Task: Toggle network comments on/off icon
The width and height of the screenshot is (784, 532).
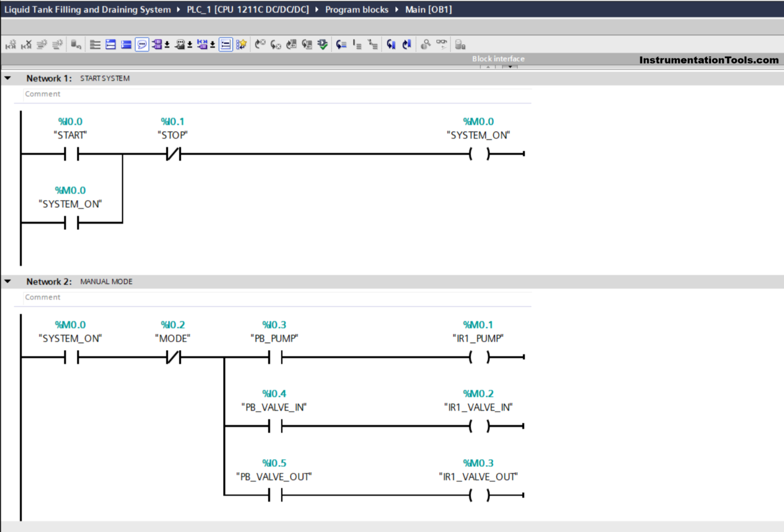Action: click(x=226, y=45)
